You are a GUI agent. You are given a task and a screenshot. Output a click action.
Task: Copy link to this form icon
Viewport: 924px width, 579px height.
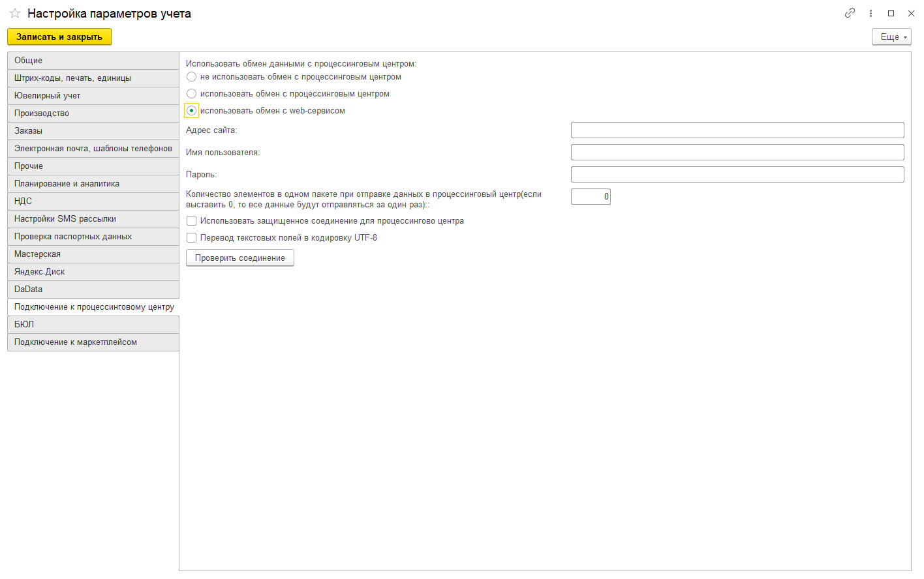850,13
